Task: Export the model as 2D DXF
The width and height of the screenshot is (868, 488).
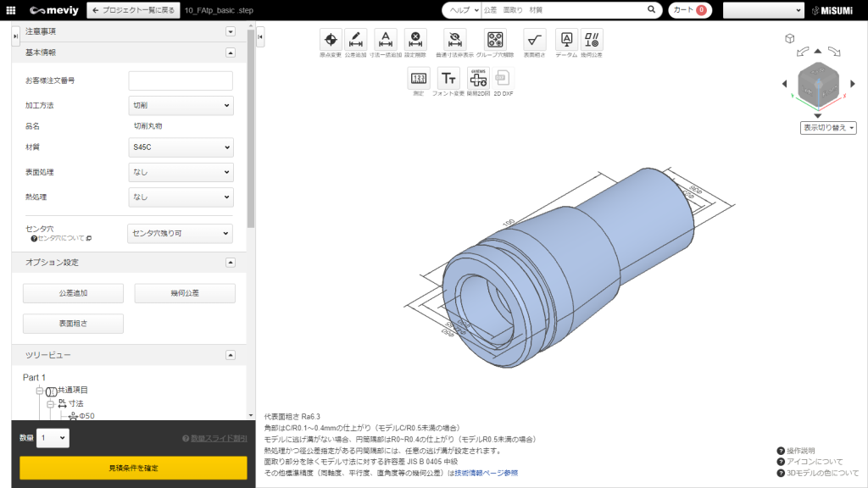Action: pyautogui.click(x=504, y=79)
